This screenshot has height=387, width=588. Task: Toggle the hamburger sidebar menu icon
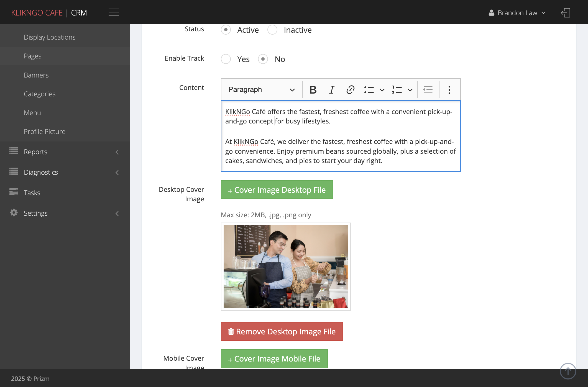[114, 12]
